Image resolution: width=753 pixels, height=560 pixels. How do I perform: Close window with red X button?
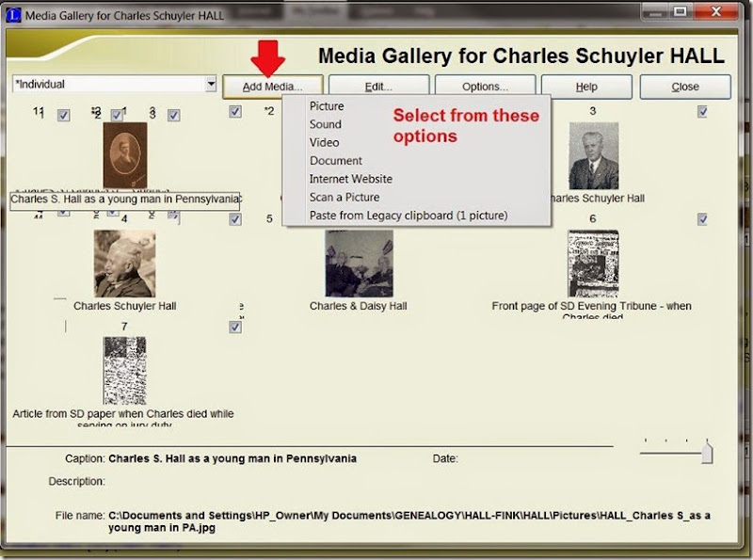715,11
